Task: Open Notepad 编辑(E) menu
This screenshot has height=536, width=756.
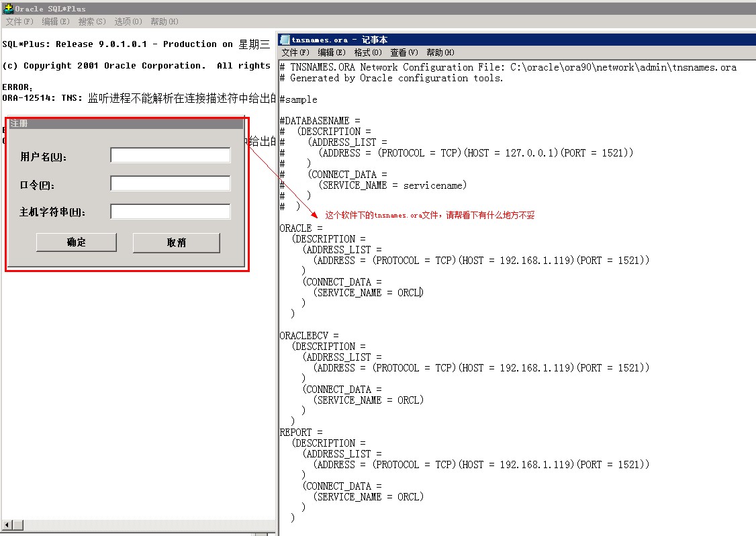Action: [x=331, y=52]
